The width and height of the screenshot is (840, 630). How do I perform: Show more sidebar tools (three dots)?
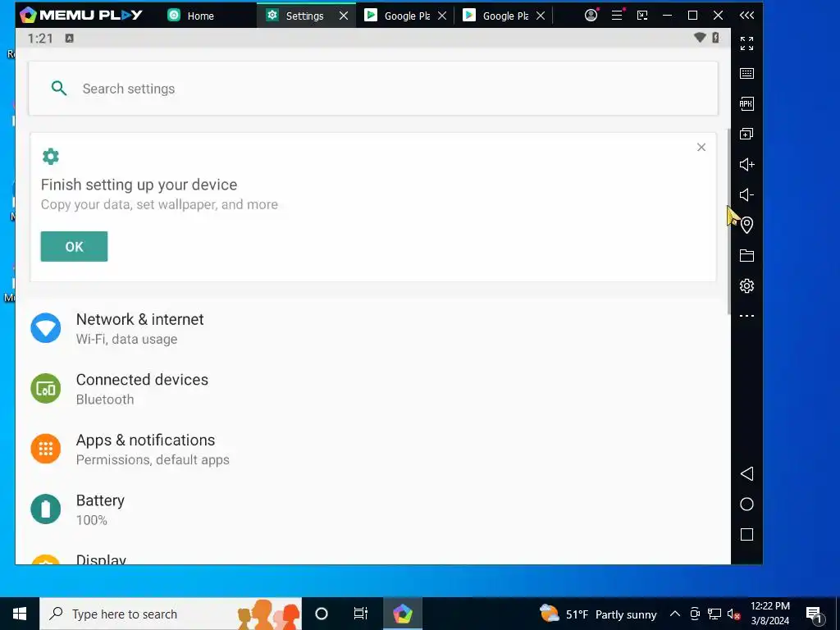pos(746,316)
